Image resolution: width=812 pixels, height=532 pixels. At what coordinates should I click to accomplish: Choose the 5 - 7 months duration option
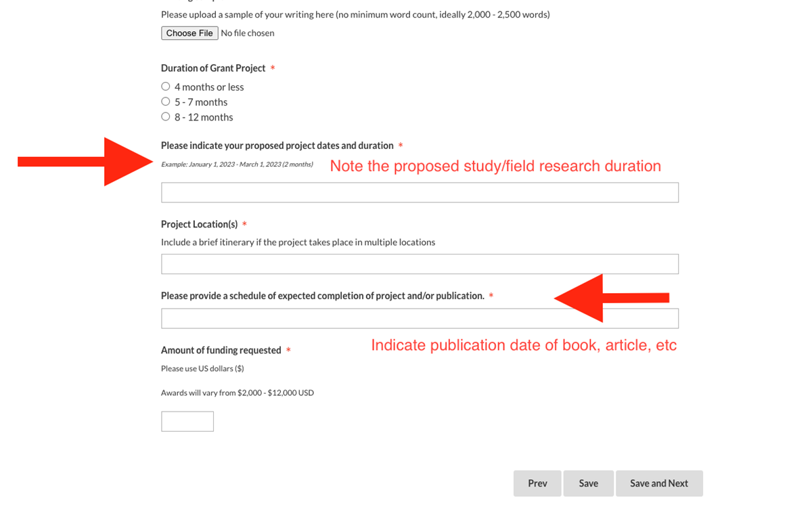[x=166, y=102]
